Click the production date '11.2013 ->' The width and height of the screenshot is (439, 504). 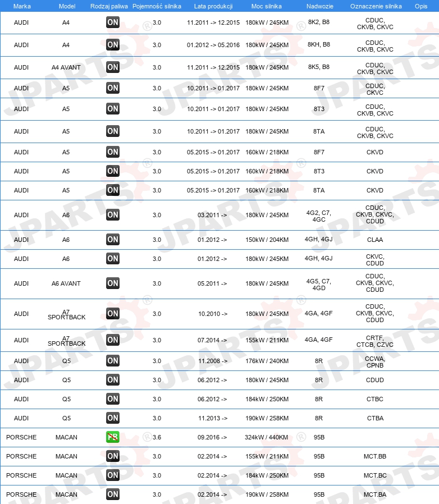pyautogui.click(x=213, y=418)
